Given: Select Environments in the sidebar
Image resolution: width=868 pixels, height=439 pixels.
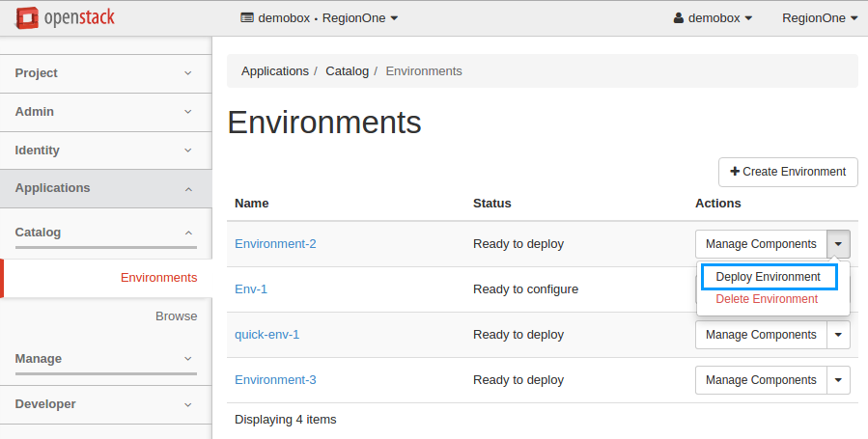Looking at the screenshot, I should click(x=158, y=278).
